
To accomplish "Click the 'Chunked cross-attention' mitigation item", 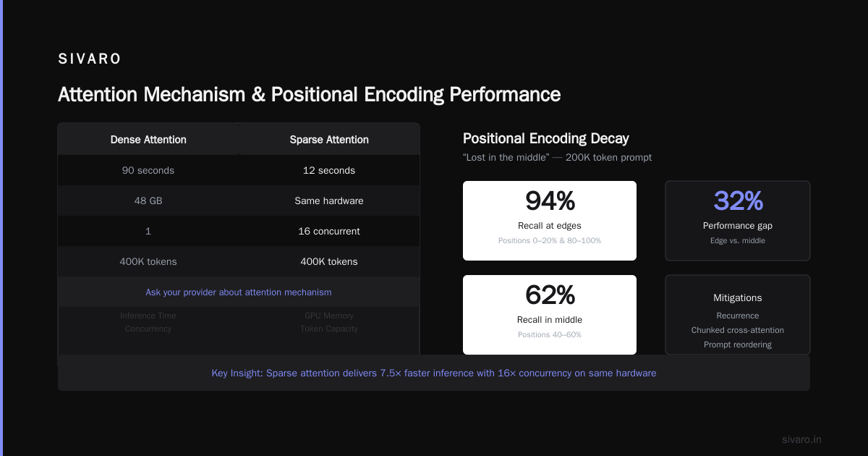I will (738, 330).
